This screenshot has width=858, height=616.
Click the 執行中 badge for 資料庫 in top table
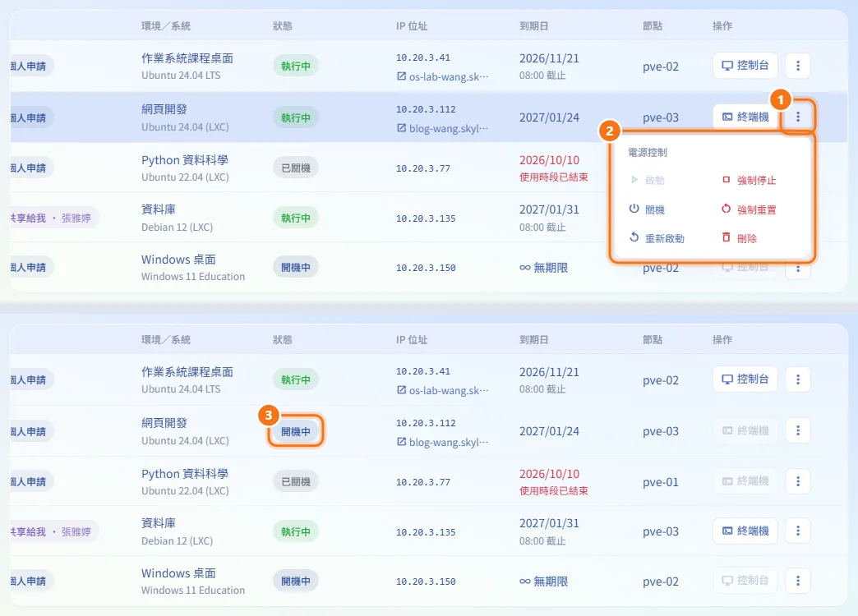[x=296, y=218]
